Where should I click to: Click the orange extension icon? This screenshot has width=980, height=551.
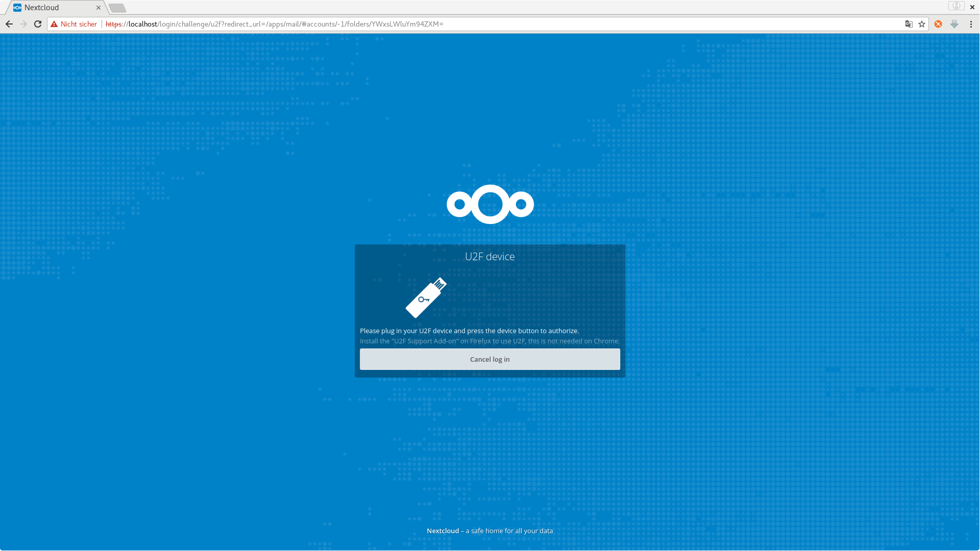(938, 24)
